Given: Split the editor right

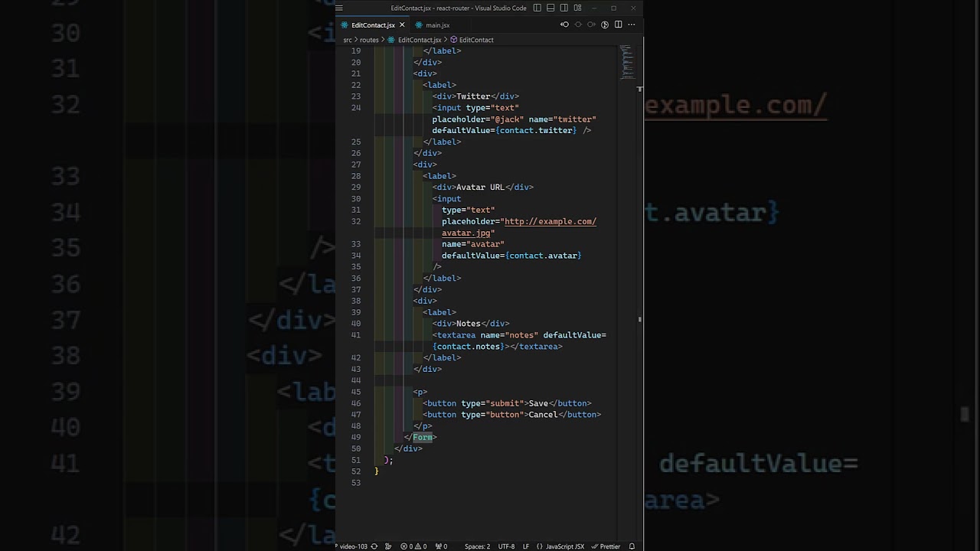Looking at the screenshot, I should [x=618, y=24].
